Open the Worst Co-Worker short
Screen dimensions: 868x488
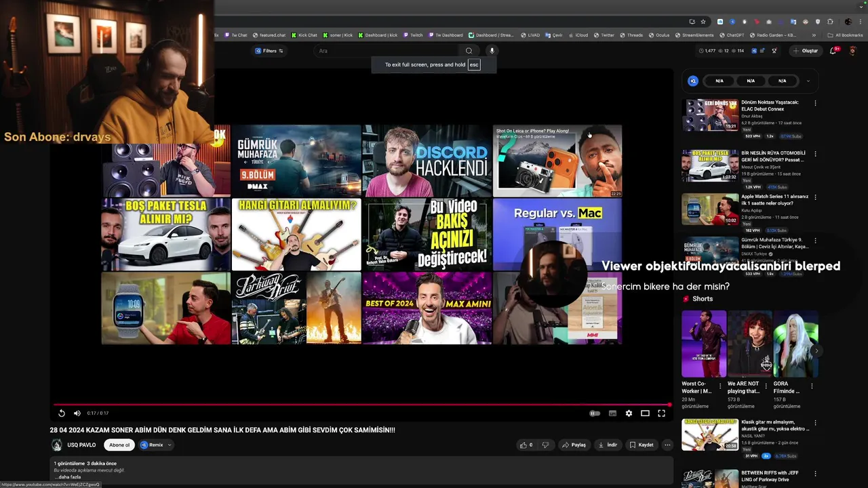(704, 344)
